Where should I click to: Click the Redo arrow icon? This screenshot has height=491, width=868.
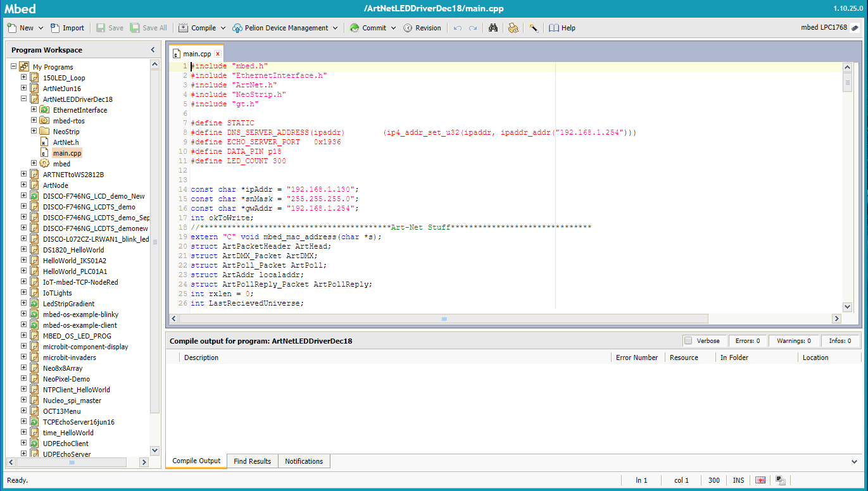(x=473, y=28)
